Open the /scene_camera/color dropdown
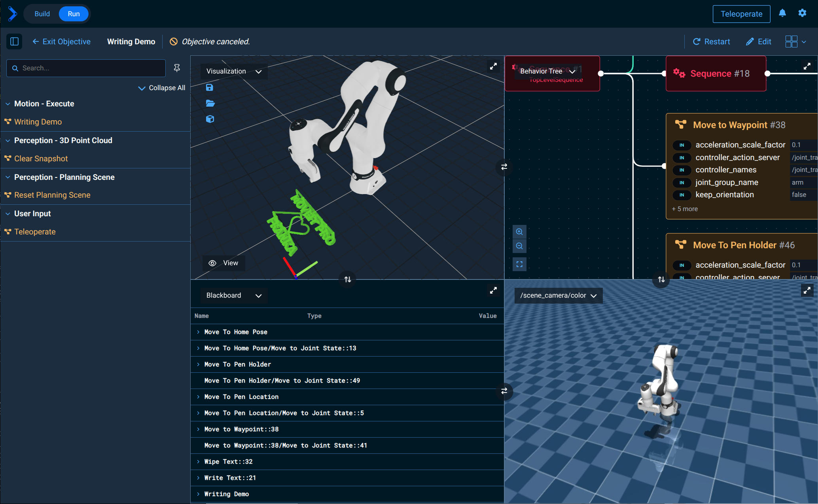Screen dimensions: 818x504 coord(559,295)
